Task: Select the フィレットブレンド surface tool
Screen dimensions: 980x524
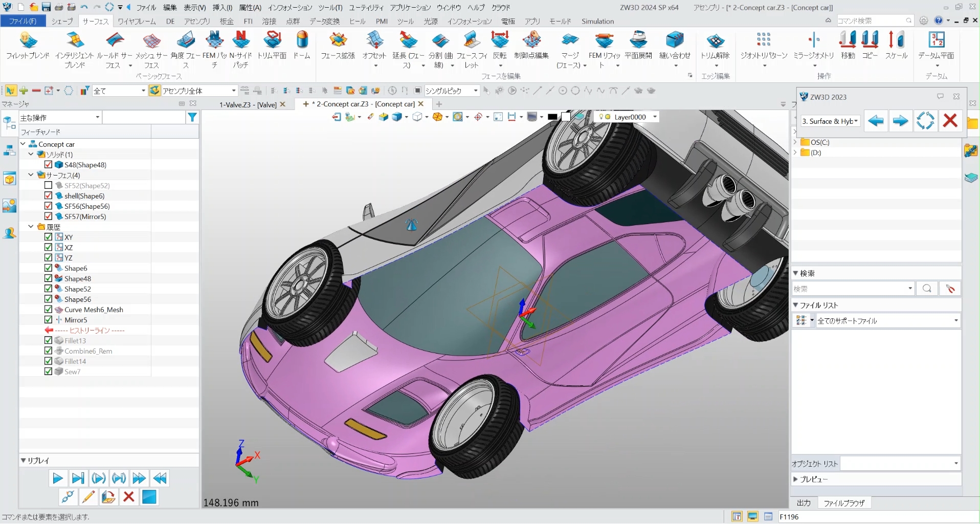Action: (x=28, y=46)
